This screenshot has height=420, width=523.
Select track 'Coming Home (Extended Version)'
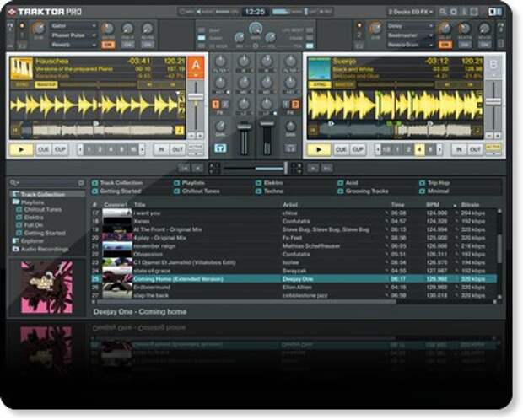click(x=294, y=278)
